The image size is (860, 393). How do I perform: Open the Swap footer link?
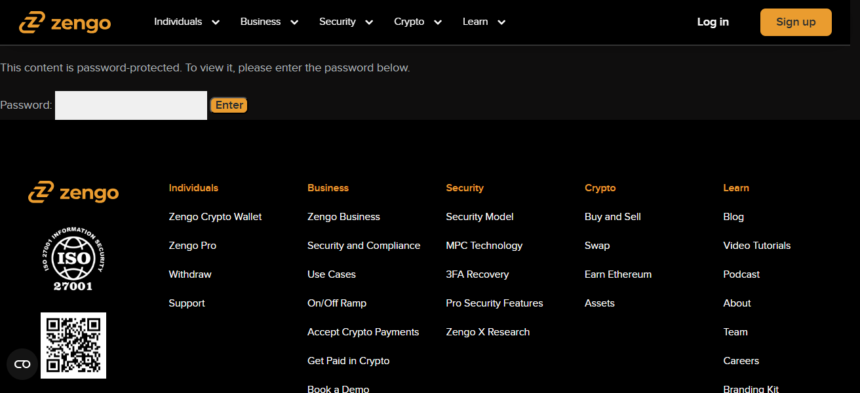click(597, 246)
